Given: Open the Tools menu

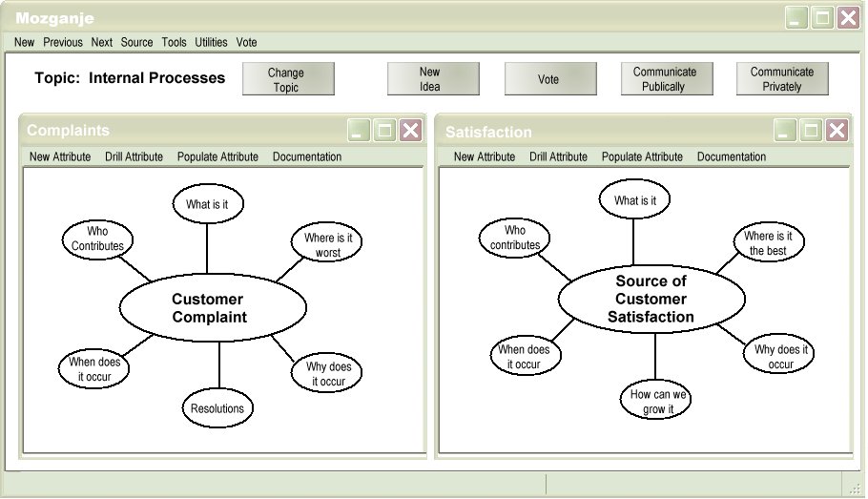Looking at the screenshot, I should click(174, 42).
